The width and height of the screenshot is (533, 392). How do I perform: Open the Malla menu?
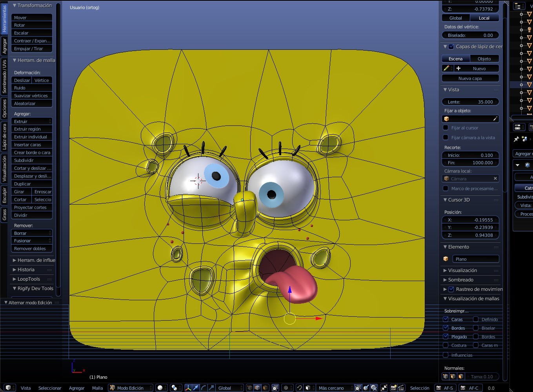(97, 388)
